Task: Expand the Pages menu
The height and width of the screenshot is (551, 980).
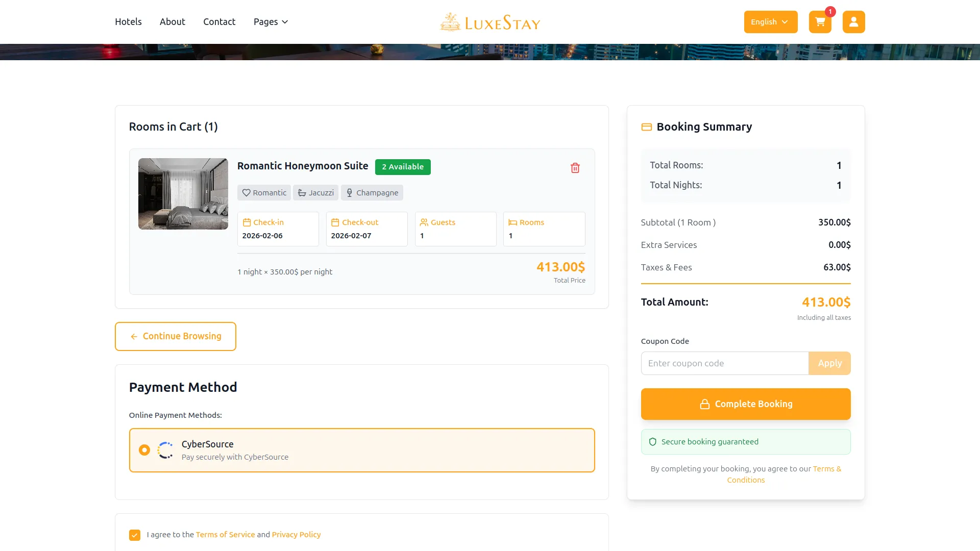Action: pos(271,21)
